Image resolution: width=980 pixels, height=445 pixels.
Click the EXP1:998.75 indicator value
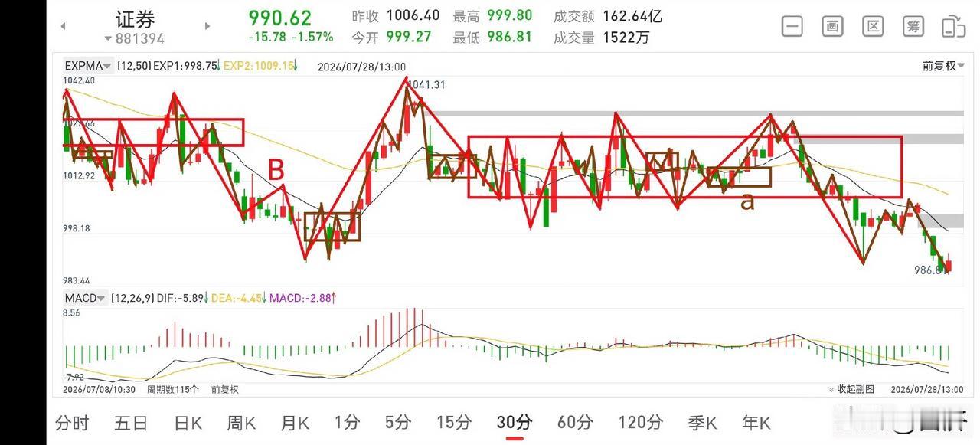tap(187, 67)
